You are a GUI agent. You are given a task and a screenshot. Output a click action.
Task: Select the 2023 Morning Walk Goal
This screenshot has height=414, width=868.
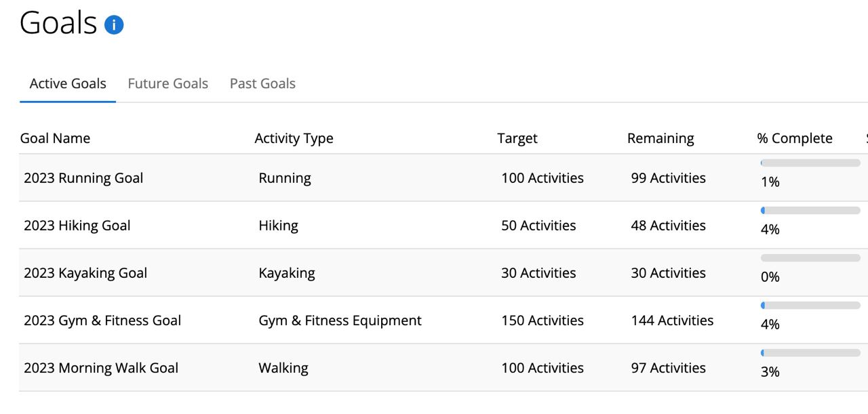pyautogui.click(x=101, y=367)
